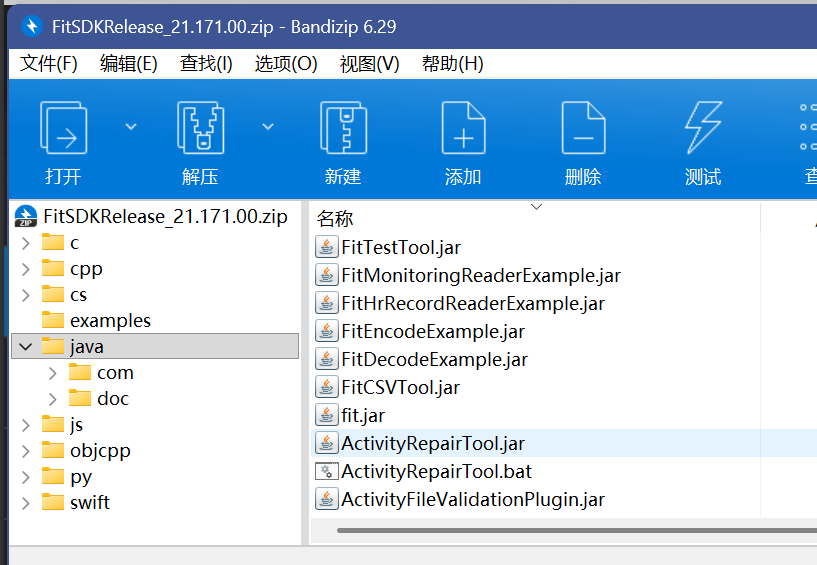This screenshot has height=565, width=817.
Task: Click the Add (添加) file icon
Action: [x=463, y=128]
